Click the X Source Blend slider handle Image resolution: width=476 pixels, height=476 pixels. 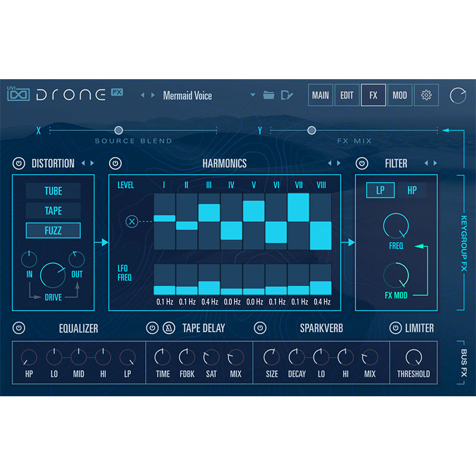tap(118, 130)
